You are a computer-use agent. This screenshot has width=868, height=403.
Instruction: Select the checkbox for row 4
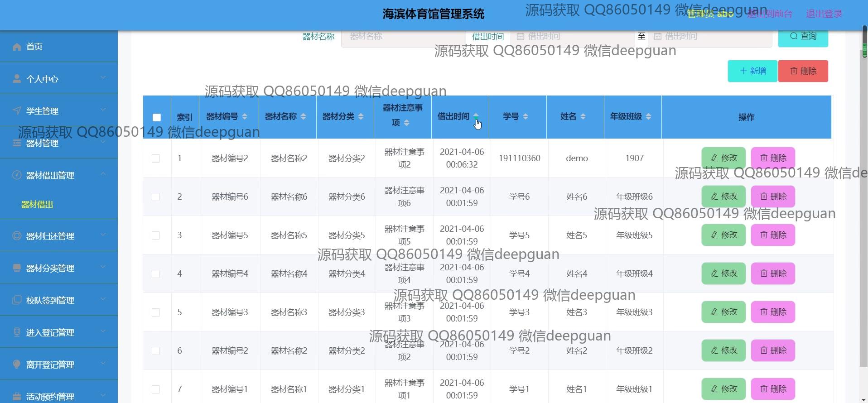(x=156, y=274)
